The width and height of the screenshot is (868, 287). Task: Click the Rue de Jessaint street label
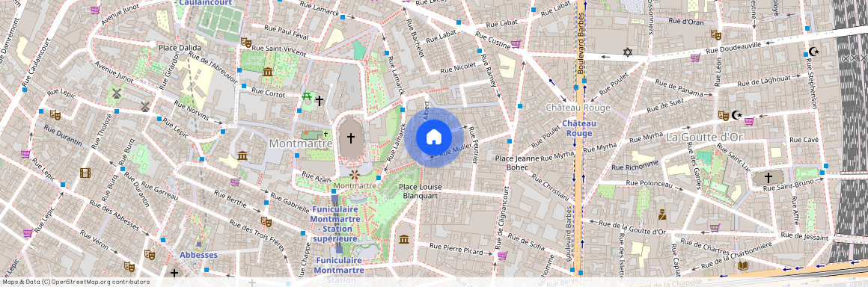pos(804,236)
